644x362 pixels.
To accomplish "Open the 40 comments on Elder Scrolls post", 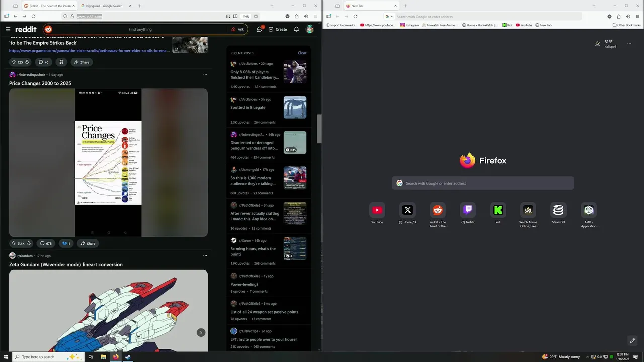I will [x=44, y=62].
